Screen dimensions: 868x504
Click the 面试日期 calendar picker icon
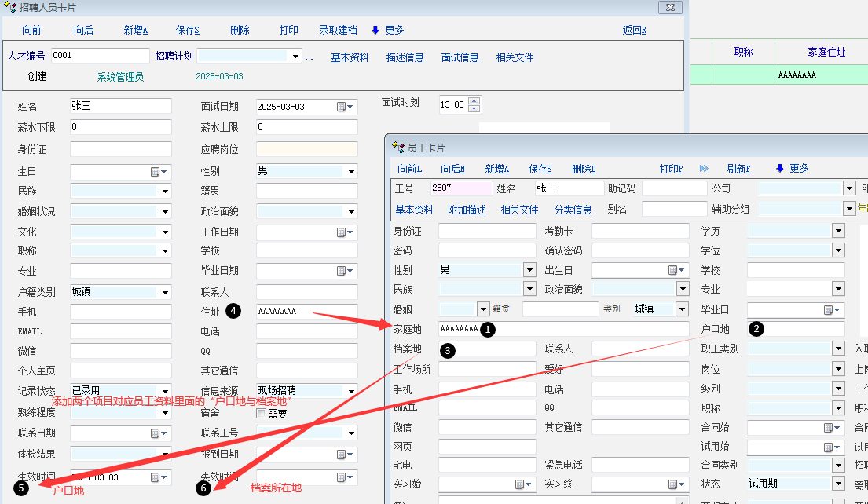[342, 107]
